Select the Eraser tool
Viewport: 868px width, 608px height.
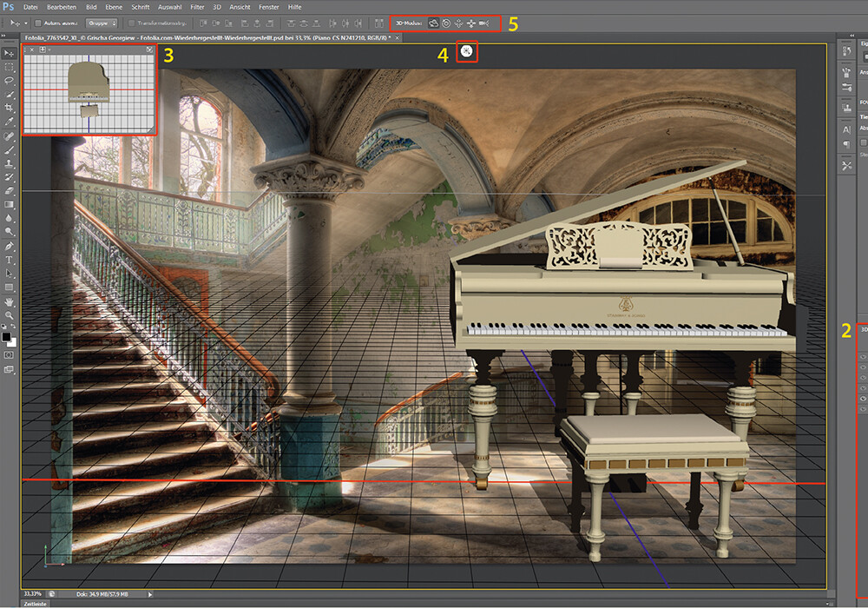9,191
